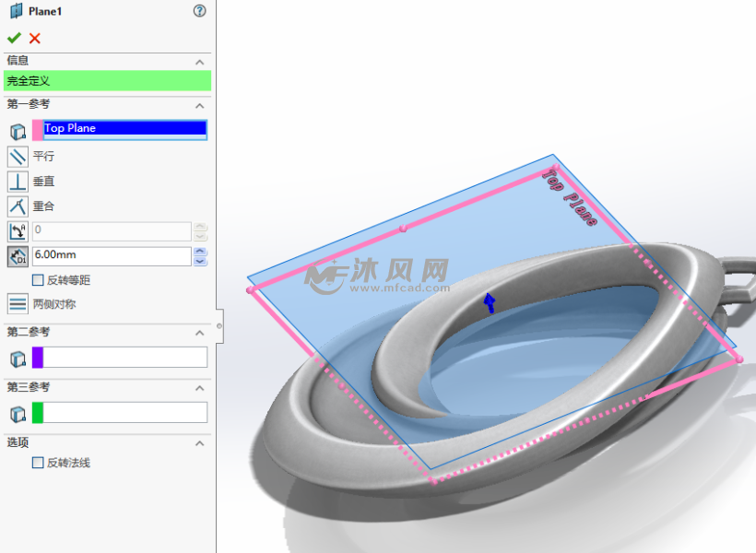Click the purple second reference color swatch

click(x=38, y=358)
